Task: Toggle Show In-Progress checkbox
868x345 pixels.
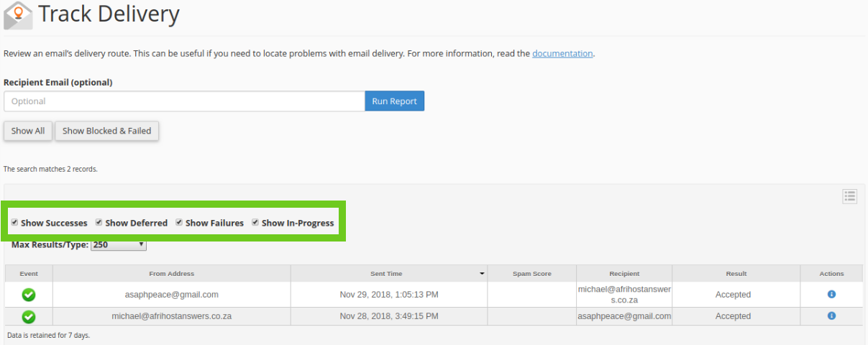Action: [255, 223]
